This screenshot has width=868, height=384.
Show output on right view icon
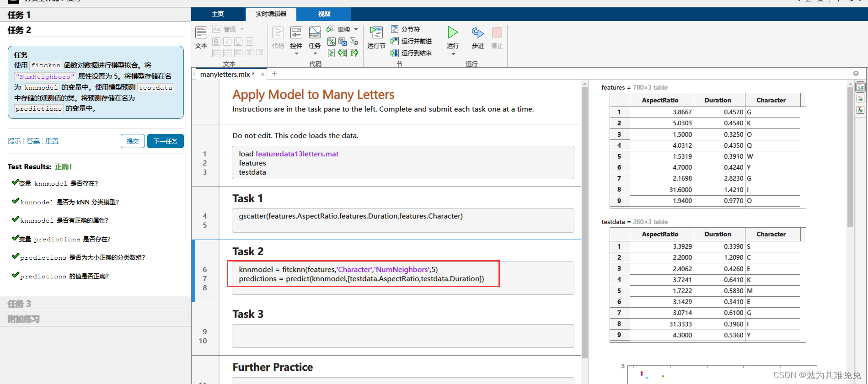coord(860,87)
